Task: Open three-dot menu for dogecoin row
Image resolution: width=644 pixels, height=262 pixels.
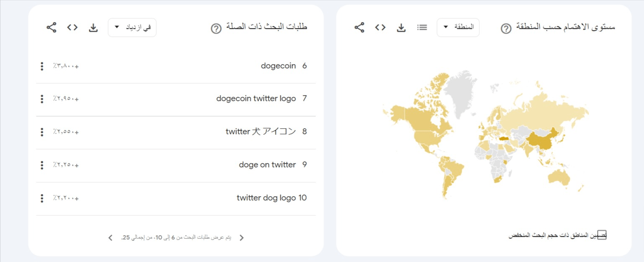Action: (41, 66)
